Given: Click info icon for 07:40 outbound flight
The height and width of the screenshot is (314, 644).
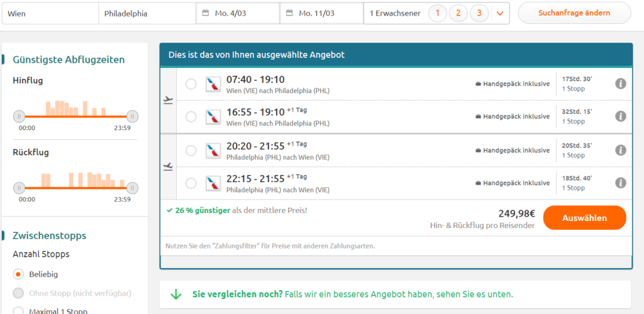Looking at the screenshot, I should tap(620, 84).
